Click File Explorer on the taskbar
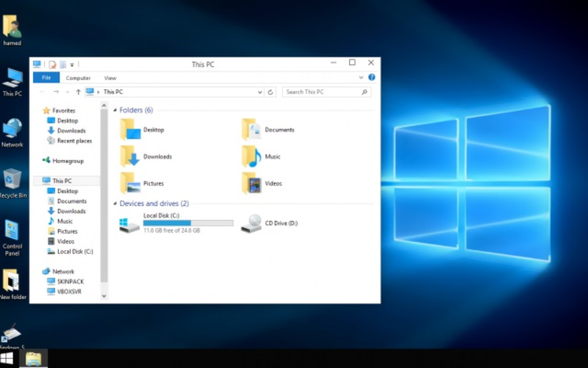This screenshot has width=588, height=368. coord(33,358)
